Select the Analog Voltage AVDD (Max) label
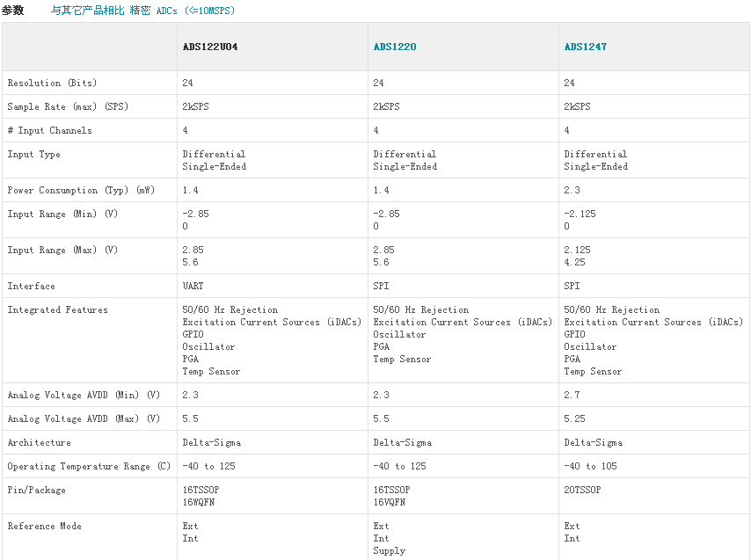The height and width of the screenshot is (560, 751). 84,418
